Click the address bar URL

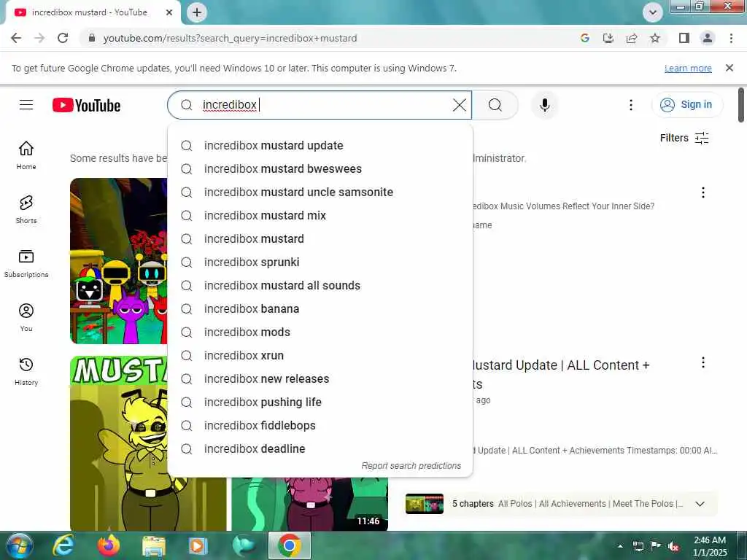coord(230,38)
